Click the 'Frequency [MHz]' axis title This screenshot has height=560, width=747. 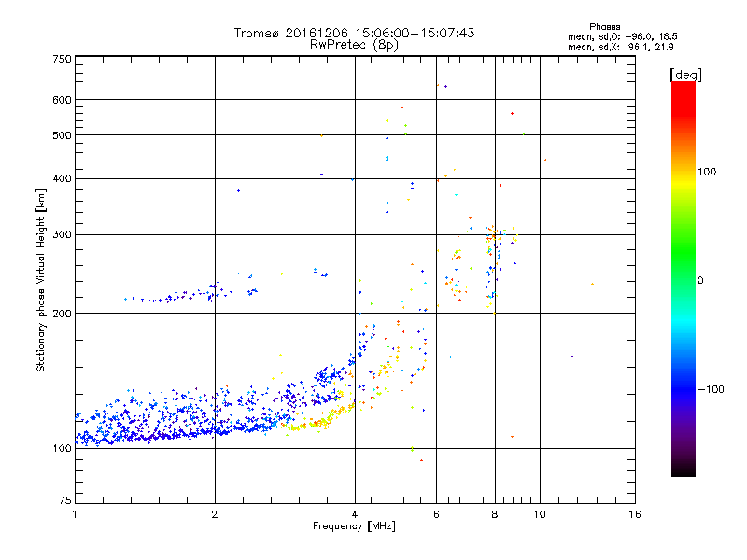click(354, 526)
